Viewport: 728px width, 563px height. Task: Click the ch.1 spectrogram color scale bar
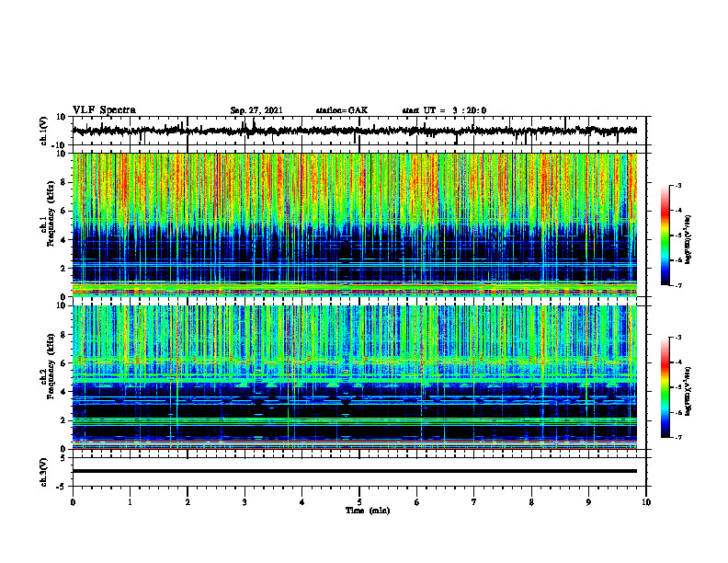665,236
